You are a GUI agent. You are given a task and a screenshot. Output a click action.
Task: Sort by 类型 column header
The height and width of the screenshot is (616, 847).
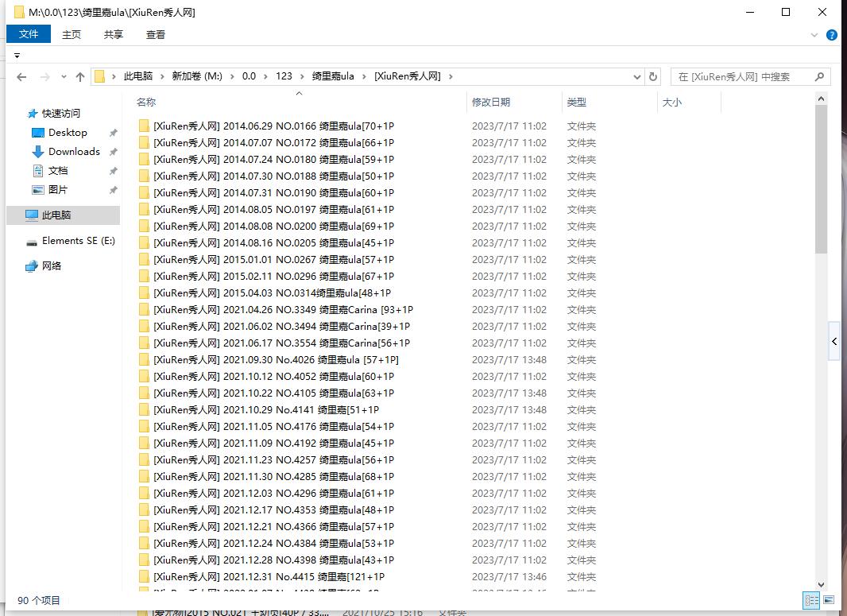[x=576, y=102]
